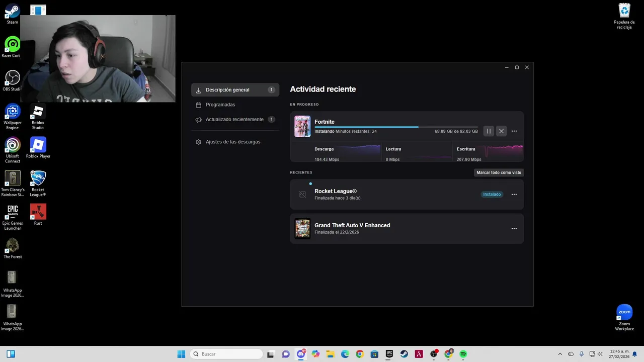Select the Rocket League® row title
This screenshot has height=362, width=644.
click(x=336, y=191)
